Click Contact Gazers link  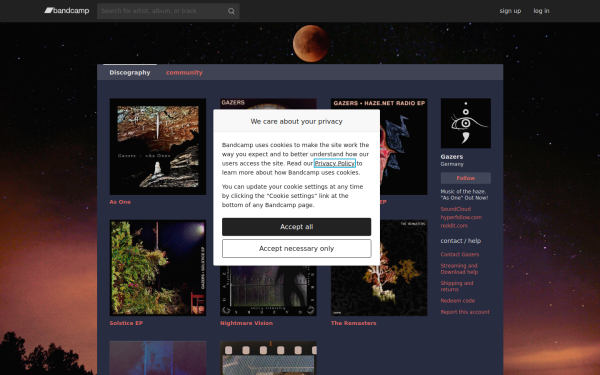click(460, 254)
